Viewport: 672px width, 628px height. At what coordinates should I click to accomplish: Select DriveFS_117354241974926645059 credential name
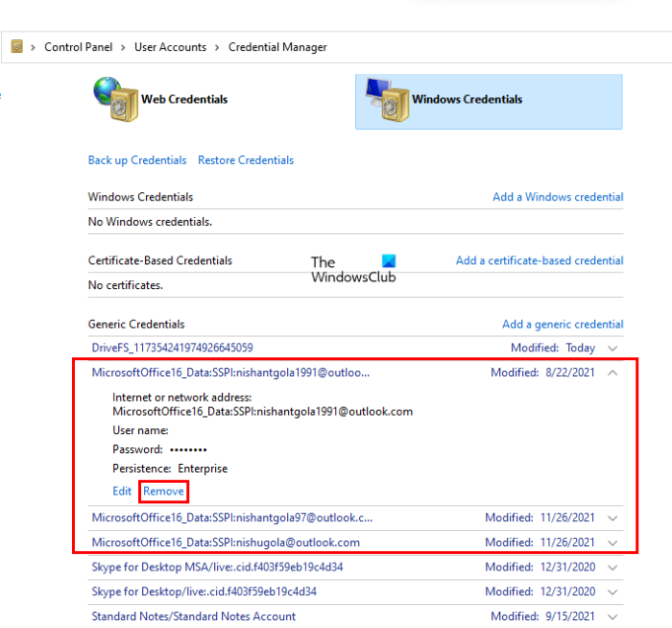pos(172,348)
